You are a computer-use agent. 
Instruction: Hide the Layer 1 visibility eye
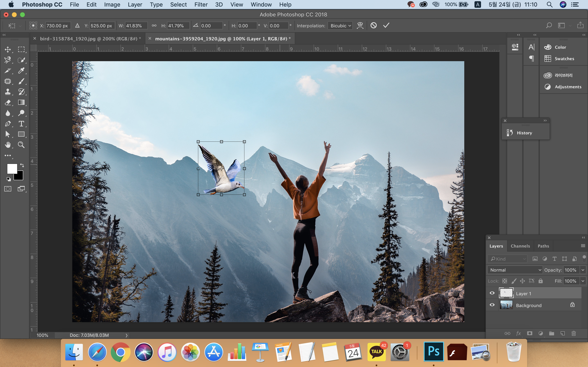click(x=492, y=293)
